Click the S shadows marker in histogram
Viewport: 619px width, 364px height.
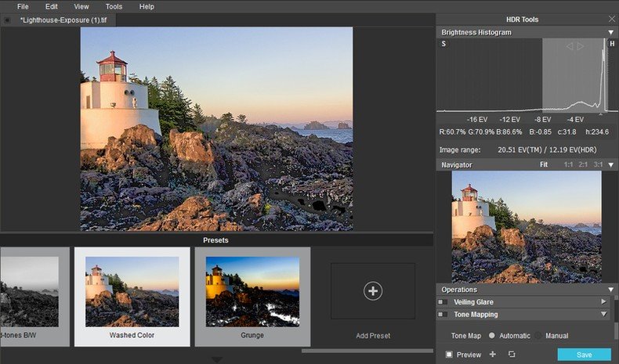pos(443,44)
